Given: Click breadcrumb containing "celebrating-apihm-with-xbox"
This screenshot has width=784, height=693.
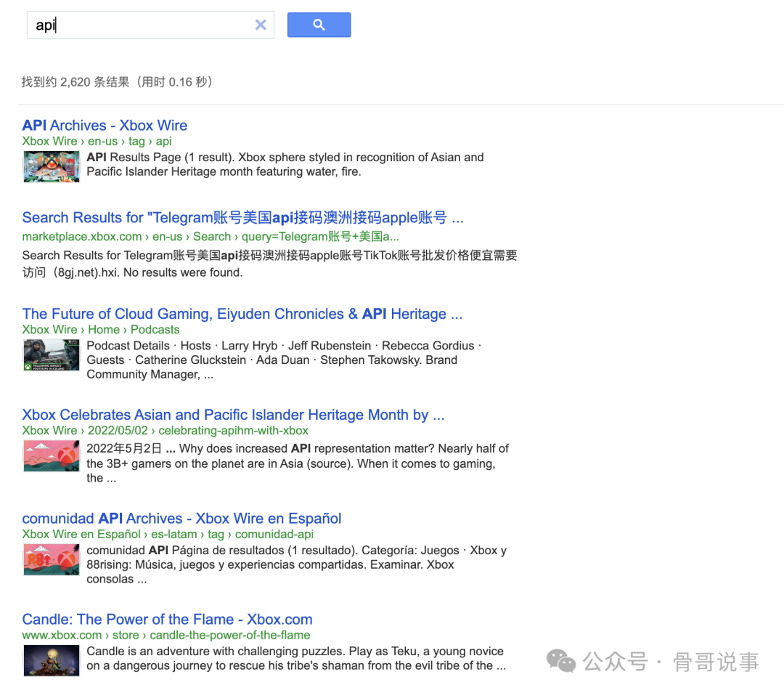Looking at the screenshot, I should click(x=165, y=431).
